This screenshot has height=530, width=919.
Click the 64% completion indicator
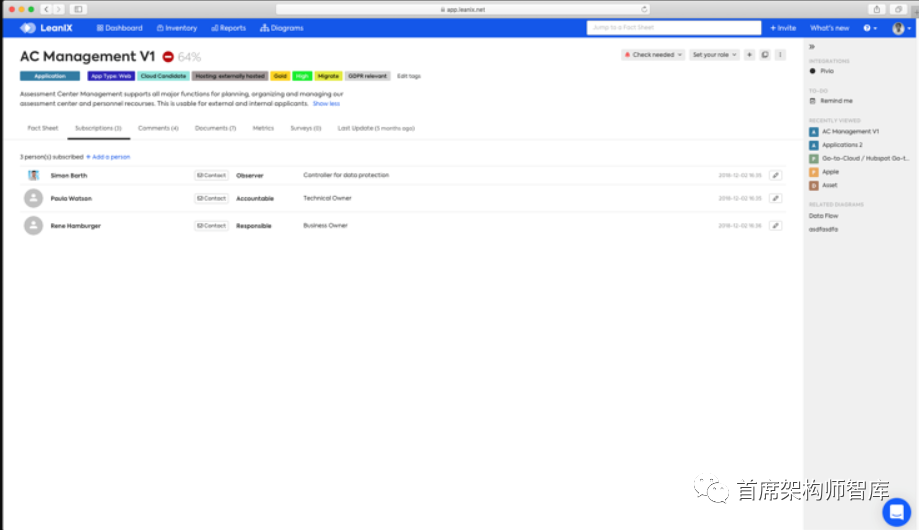[x=189, y=57]
